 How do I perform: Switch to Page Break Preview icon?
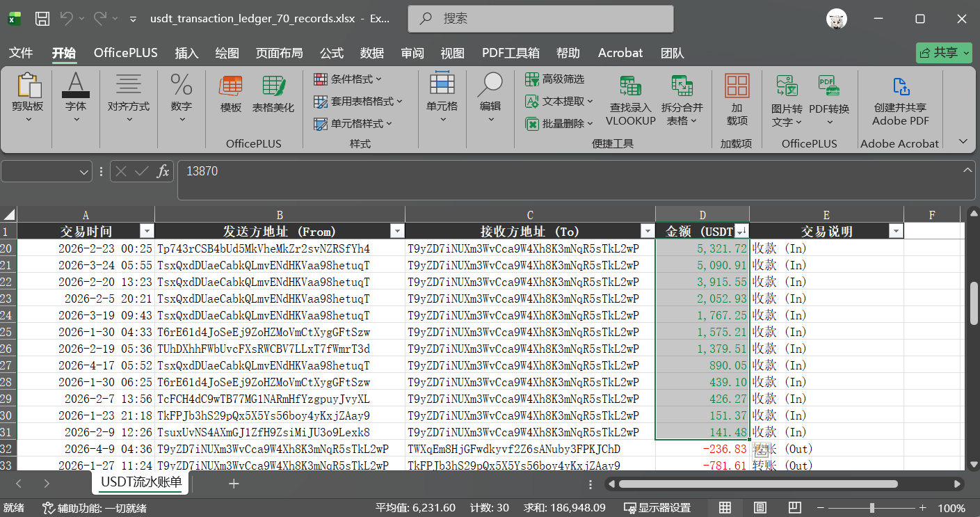click(x=796, y=508)
